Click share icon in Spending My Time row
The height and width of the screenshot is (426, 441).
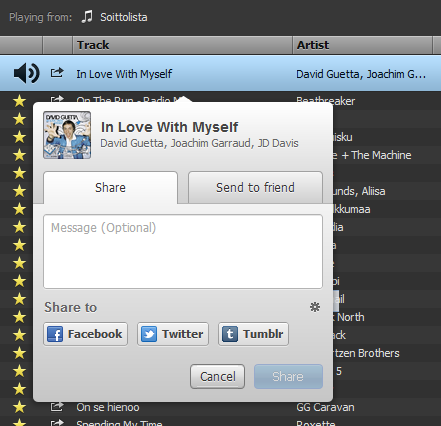(x=57, y=423)
